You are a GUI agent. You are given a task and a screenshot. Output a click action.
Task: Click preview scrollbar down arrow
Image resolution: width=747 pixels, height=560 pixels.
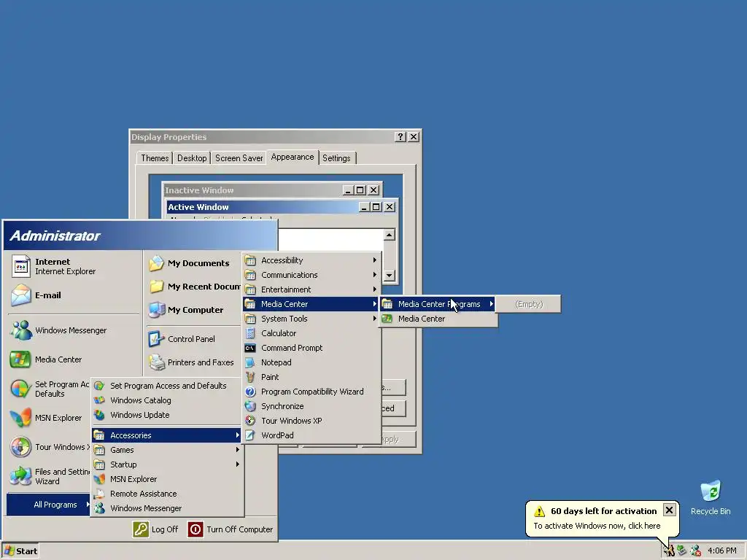click(390, 275)
